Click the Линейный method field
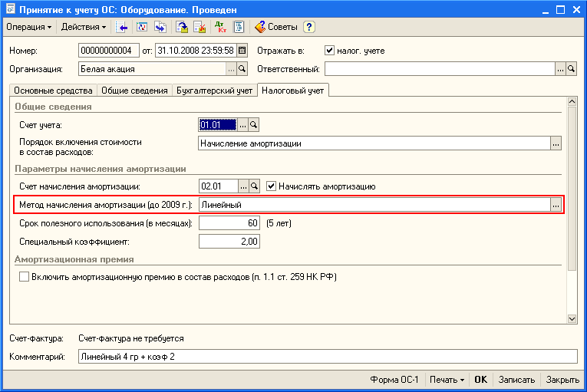 374,205
